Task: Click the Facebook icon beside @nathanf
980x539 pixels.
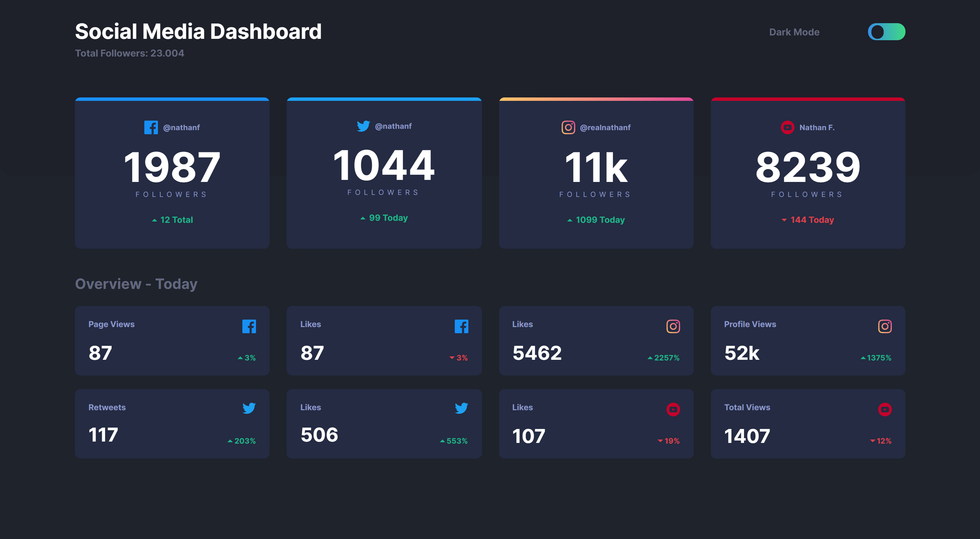Action: coord(151,127)
